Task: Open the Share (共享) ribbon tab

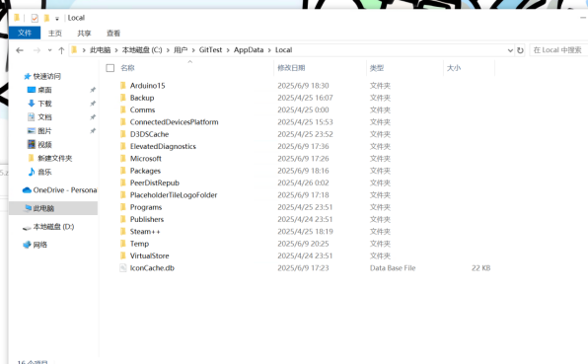Action: [x=84, y=33]
